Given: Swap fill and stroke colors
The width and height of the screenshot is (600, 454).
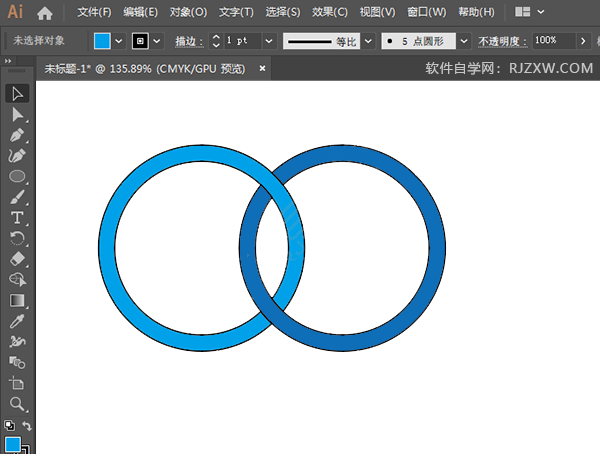Looking at the screenshot, I should [26, 425].
